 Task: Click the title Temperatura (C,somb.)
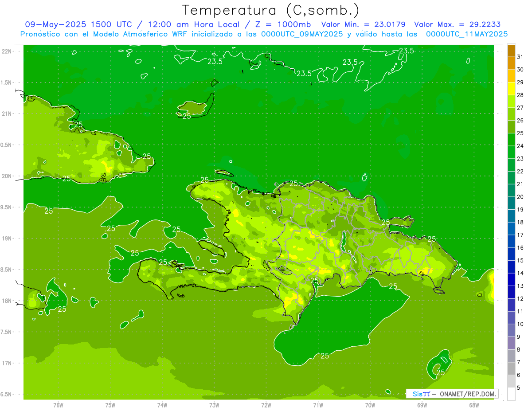(x=270, y=10)
